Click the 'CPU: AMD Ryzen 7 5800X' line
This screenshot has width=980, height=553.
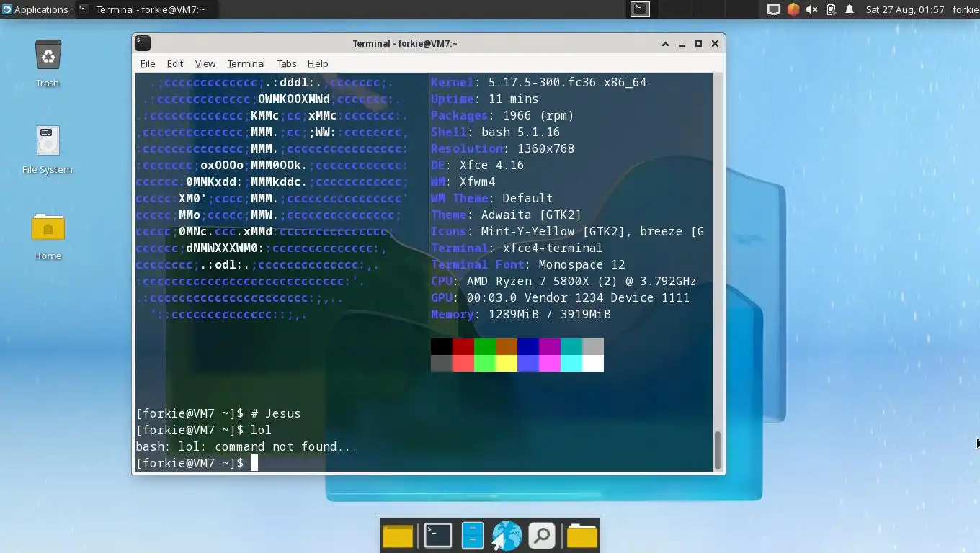pyautogui.click(x=564, y=281)
